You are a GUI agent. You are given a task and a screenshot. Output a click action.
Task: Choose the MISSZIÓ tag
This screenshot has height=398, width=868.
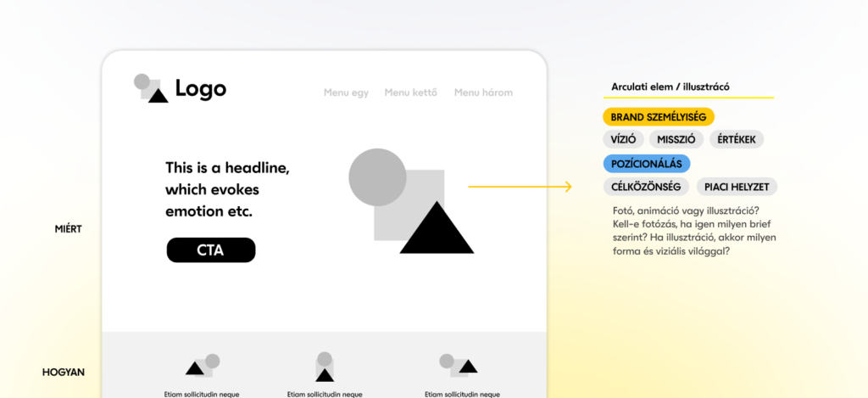click(676, 139)
